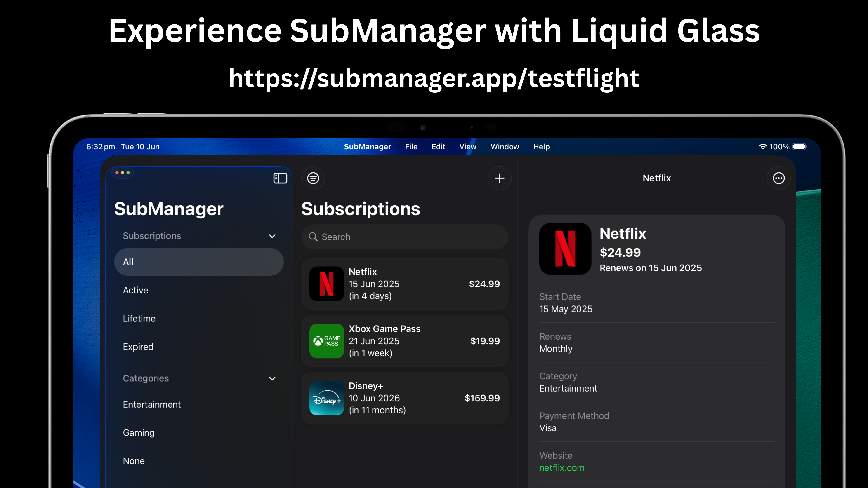Click the SubManager sidebar title
The image size is (868, 488).
coord(169,209)
